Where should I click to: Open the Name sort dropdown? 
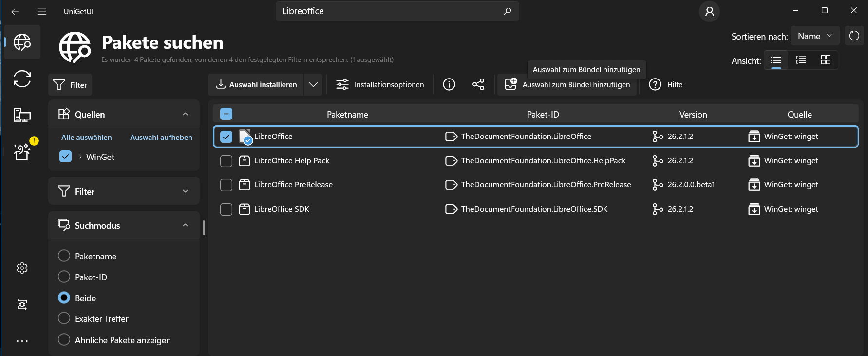[814, 36]
